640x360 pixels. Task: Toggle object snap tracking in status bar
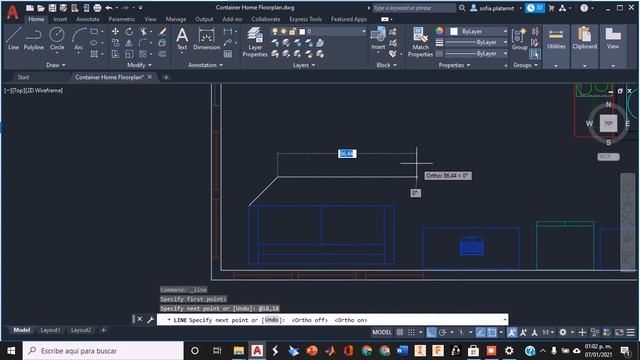tap(481, 332)
